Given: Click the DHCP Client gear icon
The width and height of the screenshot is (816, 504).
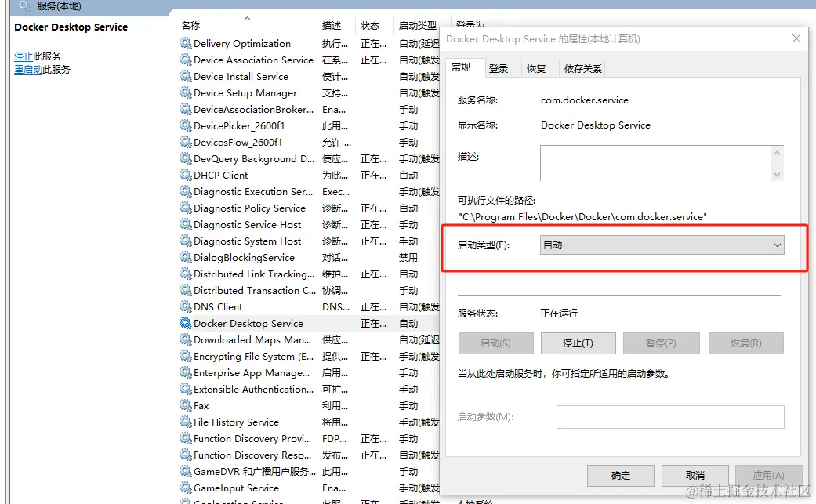Looking at the screenshot, I should pos(185,175).
